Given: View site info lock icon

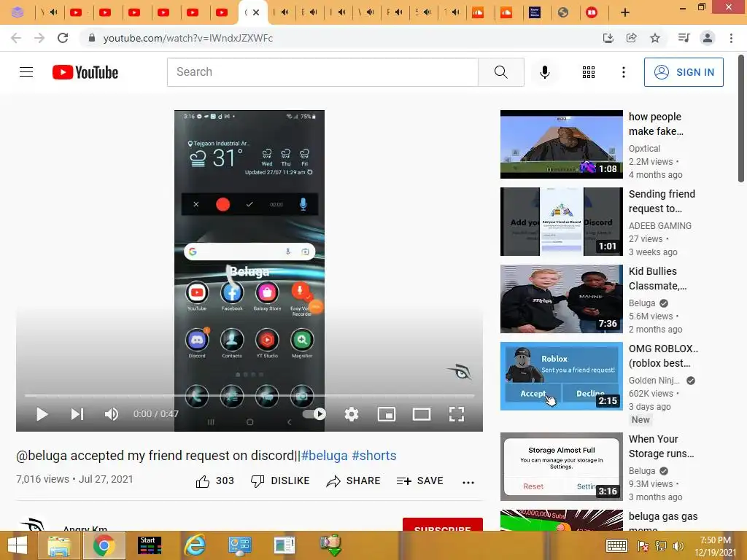Looking at the screenshot, I should 92,38.
